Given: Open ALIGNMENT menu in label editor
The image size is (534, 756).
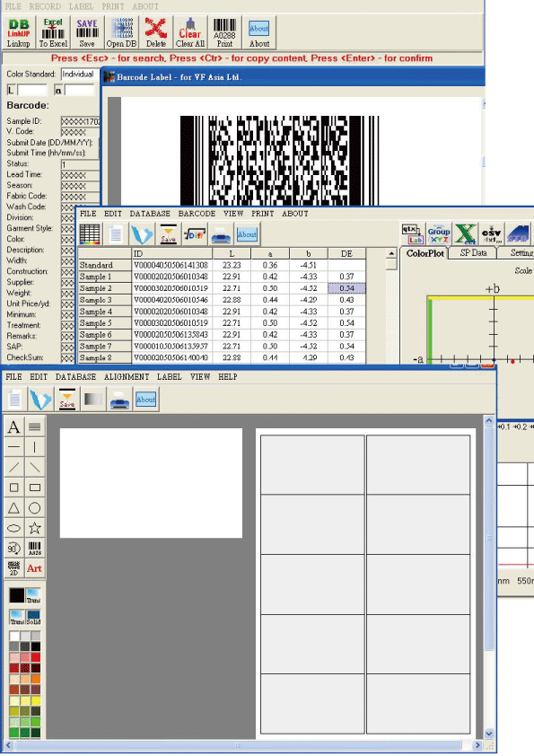Looking at the screenshot, I should tap(127, 377).
